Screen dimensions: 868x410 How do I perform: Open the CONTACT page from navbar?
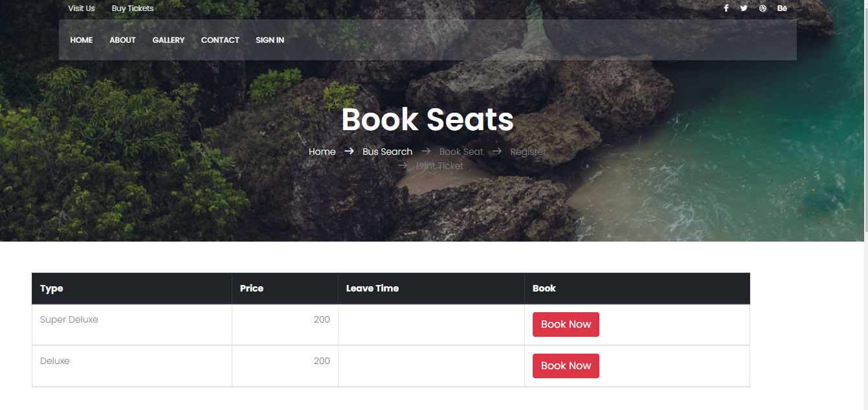[x=220, y=40]
